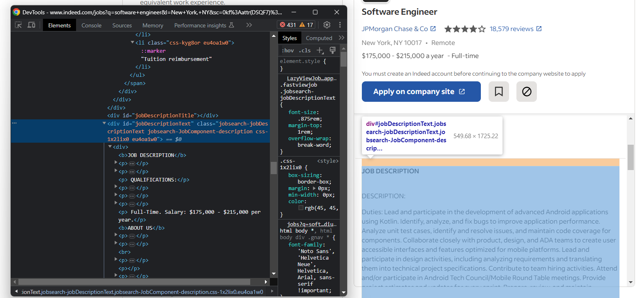Viewport: 644px width, 298px height.
Task: Select the div#jobDescriptionTitle node
Action: pyautogui.click(x=163, y=115)
